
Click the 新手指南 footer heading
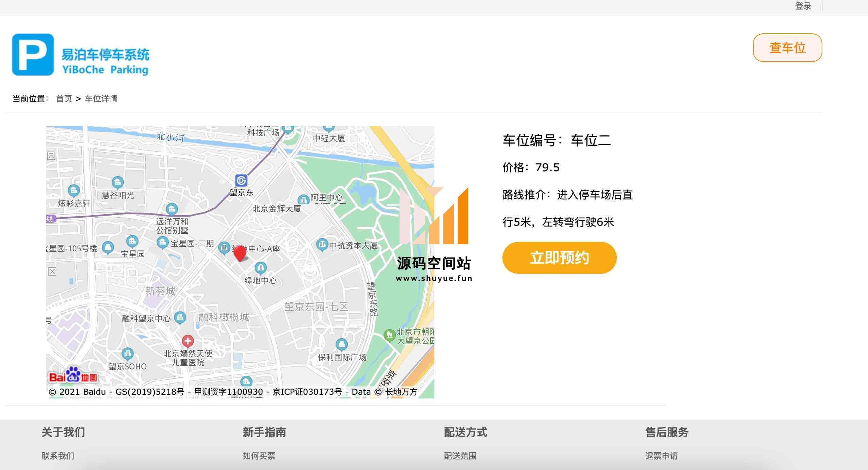pos(264,432)
